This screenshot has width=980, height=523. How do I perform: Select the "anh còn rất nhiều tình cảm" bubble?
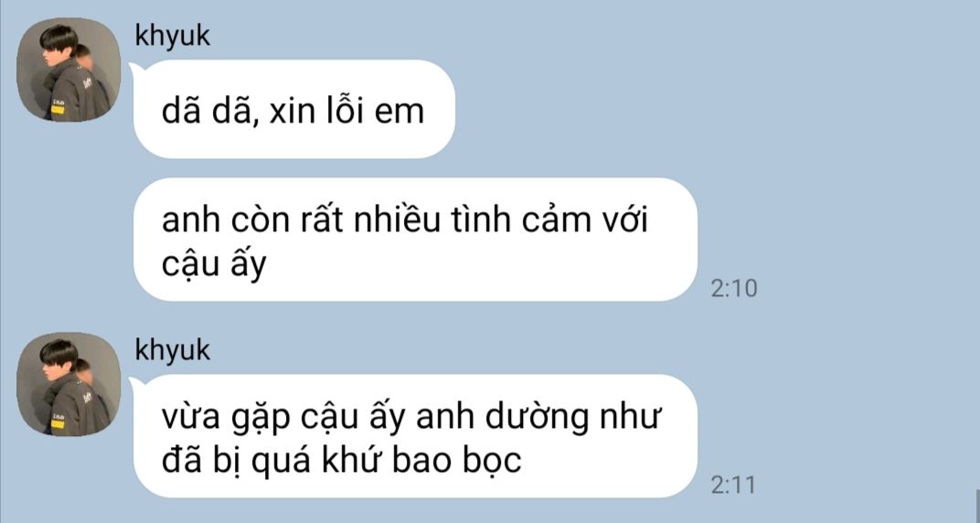point(416,240)
